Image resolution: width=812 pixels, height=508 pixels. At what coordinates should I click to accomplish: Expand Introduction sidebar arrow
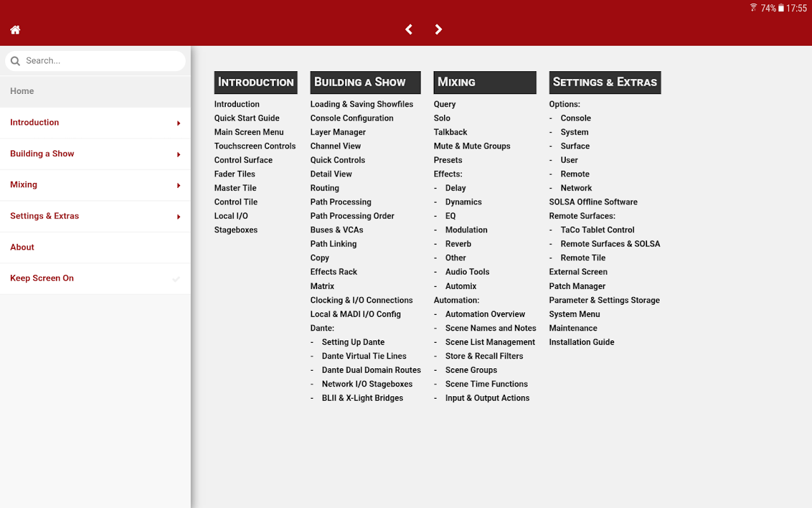(x=179, y=123)
